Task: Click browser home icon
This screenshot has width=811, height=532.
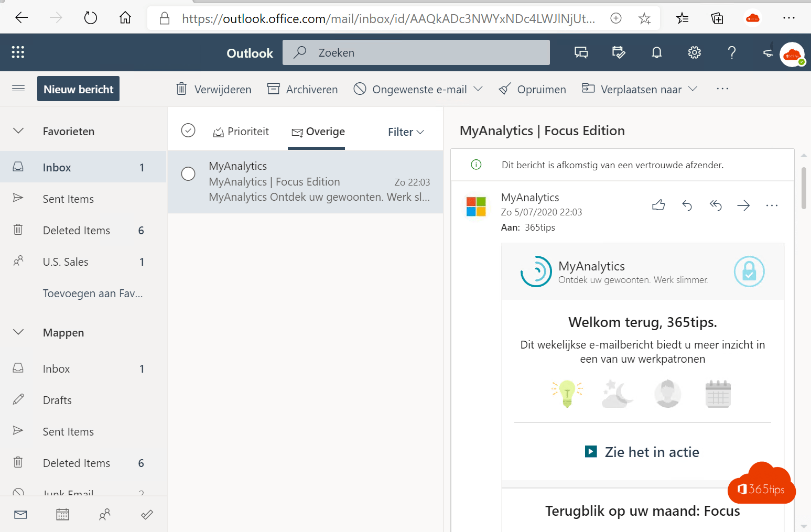Action: 125,18
